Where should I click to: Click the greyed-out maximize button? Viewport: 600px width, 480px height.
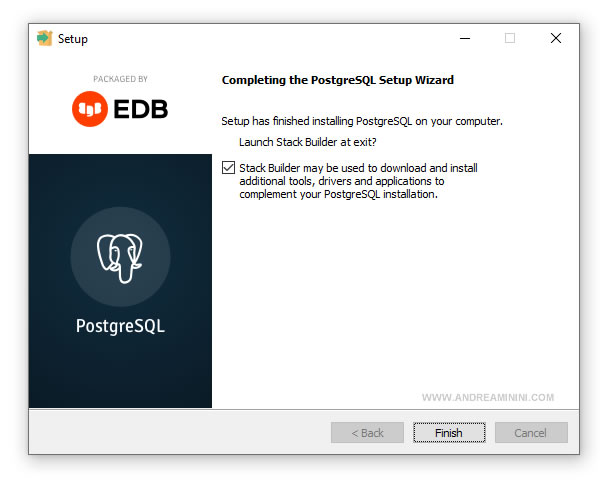click(510, 38)
